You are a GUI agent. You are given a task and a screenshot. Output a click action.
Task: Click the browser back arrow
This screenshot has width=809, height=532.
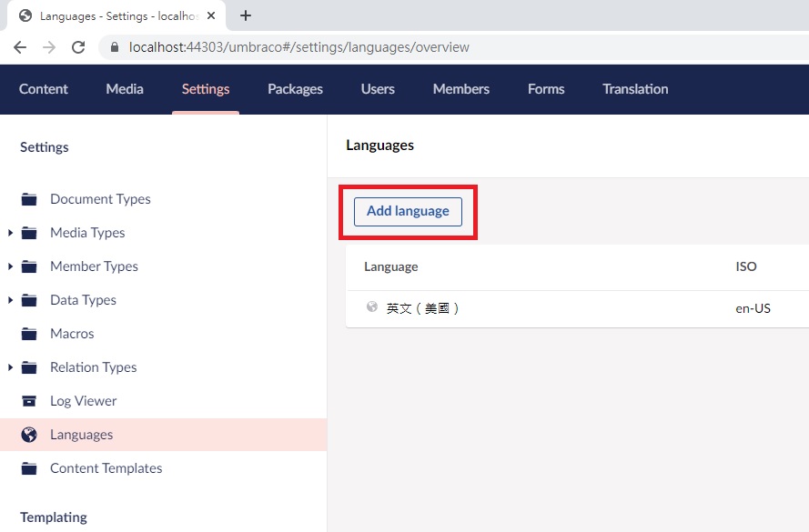click(x=19, y=47)
